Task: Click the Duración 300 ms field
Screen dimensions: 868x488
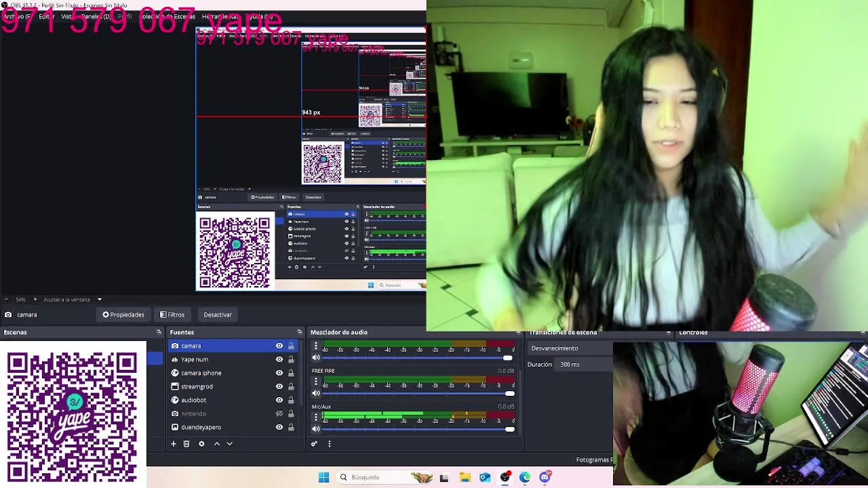Action: [x=585, y=365]
